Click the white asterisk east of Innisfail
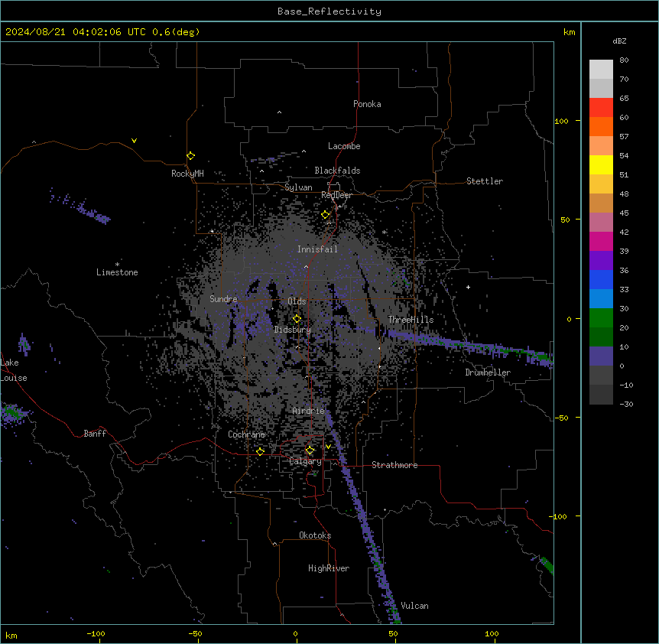Image resolution: width=659 pixels, height=644 pixels. (384, 232)
